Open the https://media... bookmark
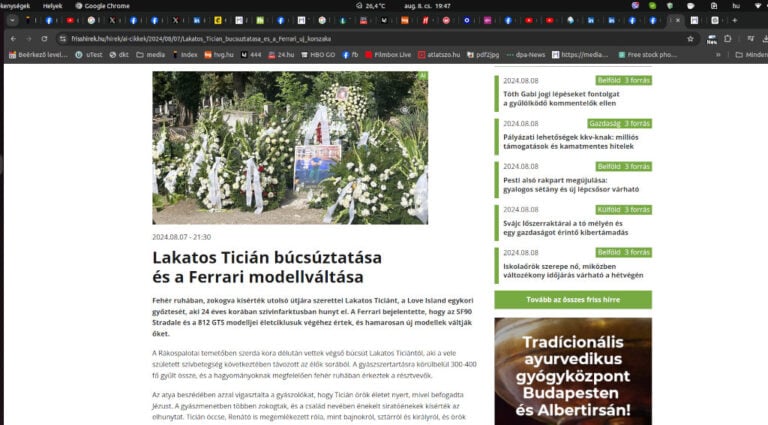768x425 pixels. pos(580,55)
